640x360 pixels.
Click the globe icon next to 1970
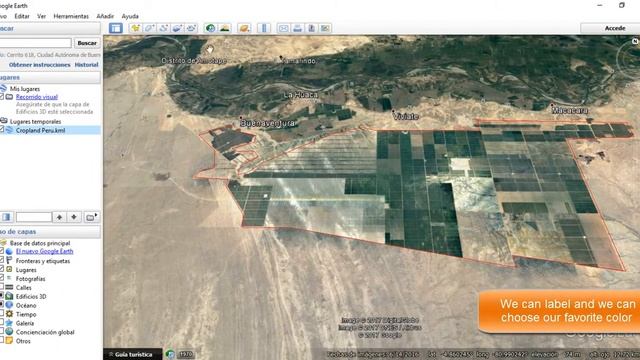(170, 354)
